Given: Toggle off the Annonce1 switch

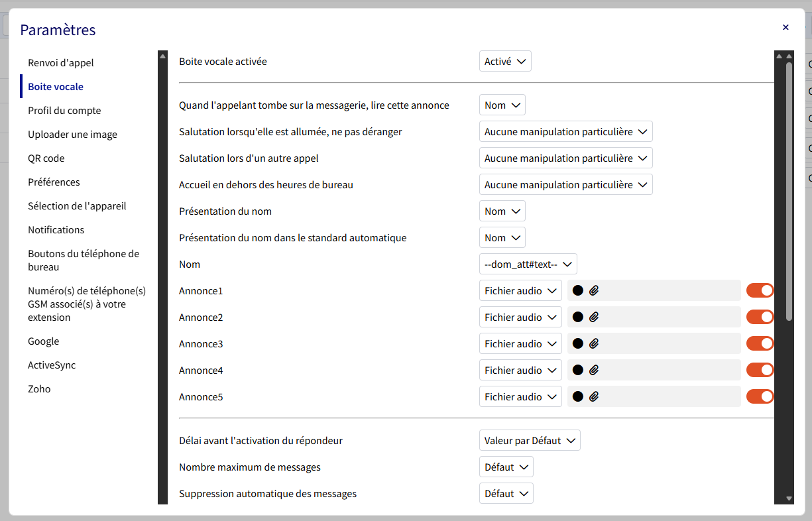Looking at the screenshot, I should [x=760, y=290].
